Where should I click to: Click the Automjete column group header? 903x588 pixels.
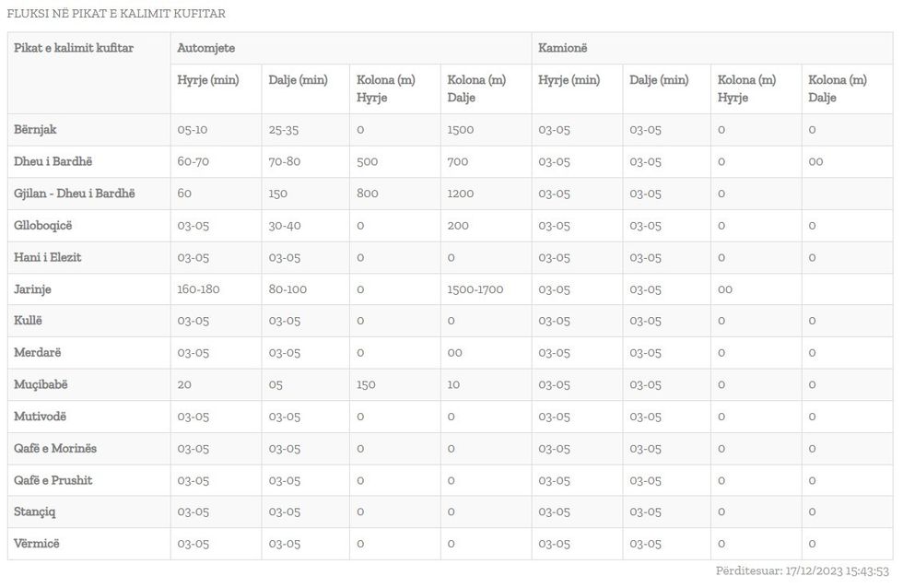[x=207, y=47]
